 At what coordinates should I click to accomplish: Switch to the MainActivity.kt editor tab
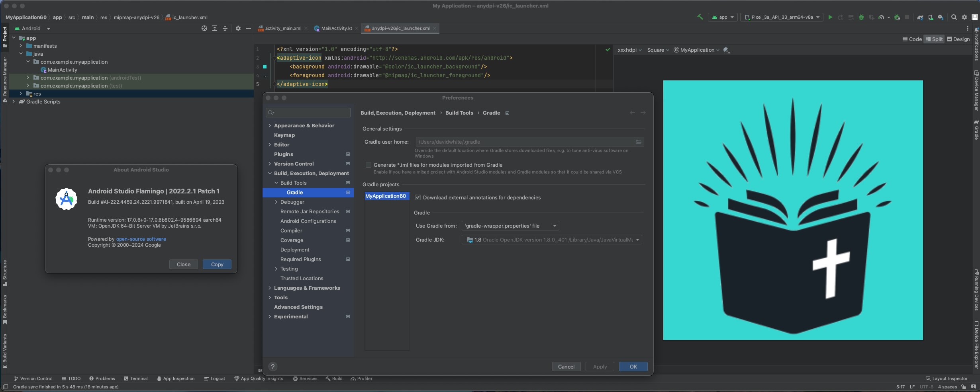(336, 28)
